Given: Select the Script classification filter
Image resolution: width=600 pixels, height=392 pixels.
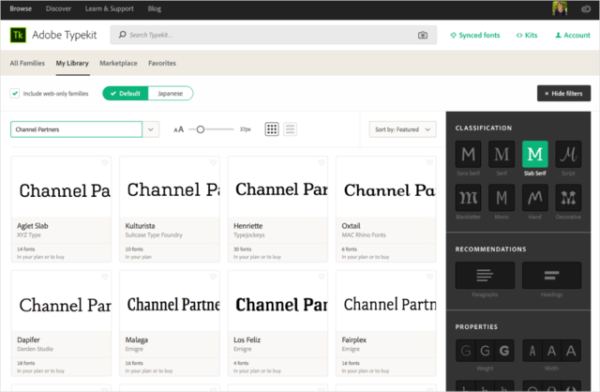Looking at the screenshot, I should click(x=568, y=154).
